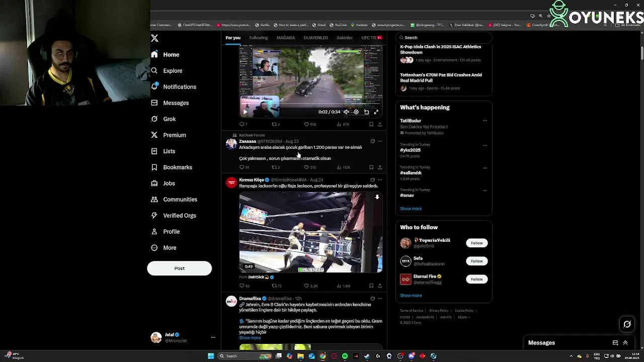The image size is (644, 362).
Task: Switch to the DUAYENLER tab
Action: coord(315,38)
